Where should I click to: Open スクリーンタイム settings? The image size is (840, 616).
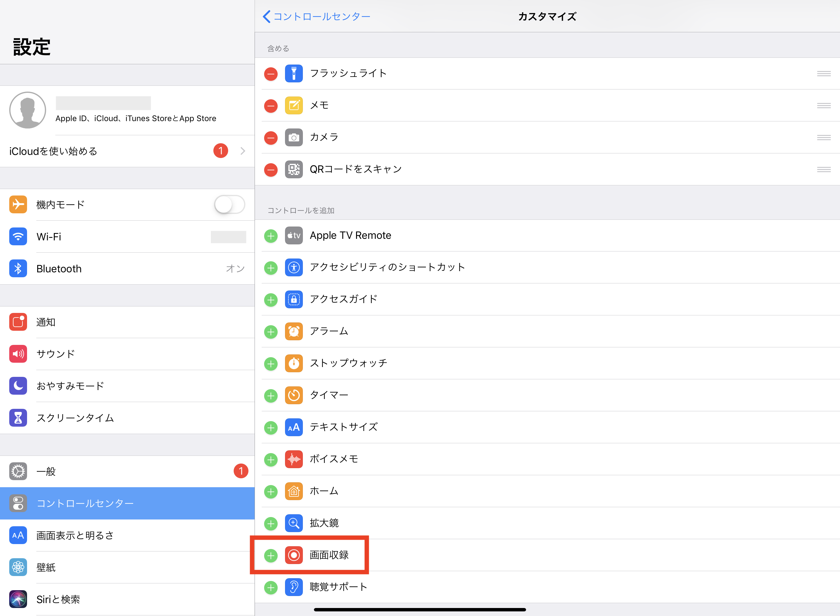point(127,418)
